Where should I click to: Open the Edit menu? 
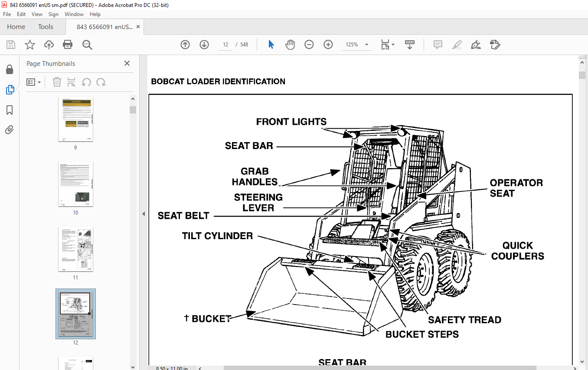tap(21, 14)
